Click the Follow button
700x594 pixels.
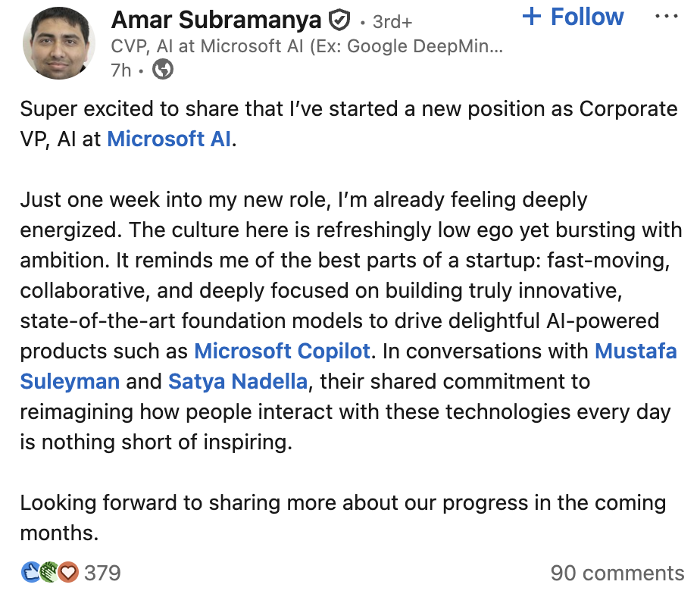pyautogui.click(x=587, y=17)
